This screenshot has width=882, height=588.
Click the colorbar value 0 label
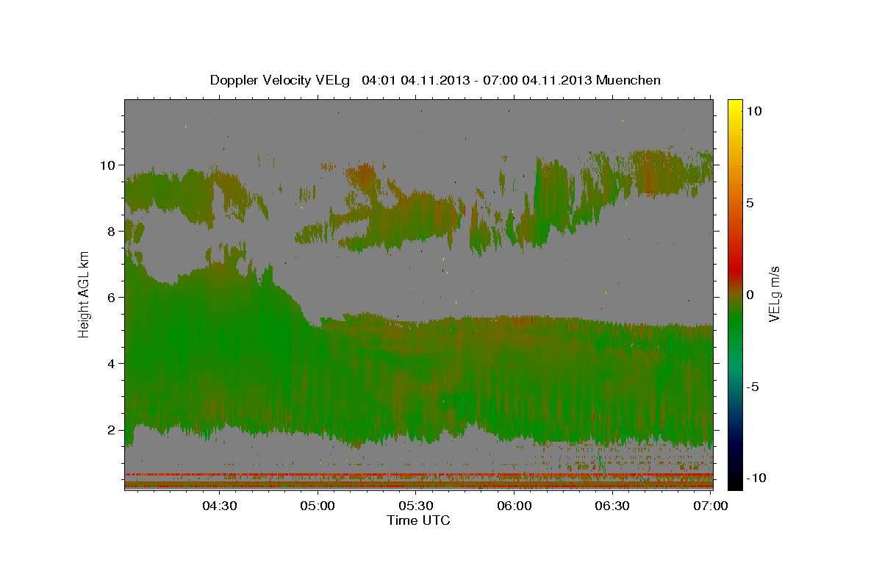click(x=750, y=295)
